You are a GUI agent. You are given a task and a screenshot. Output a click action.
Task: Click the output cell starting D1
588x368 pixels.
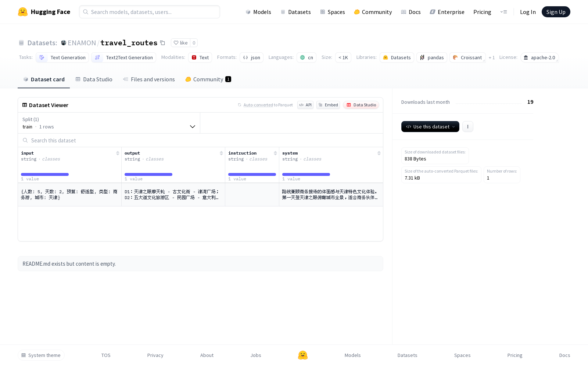173,194
